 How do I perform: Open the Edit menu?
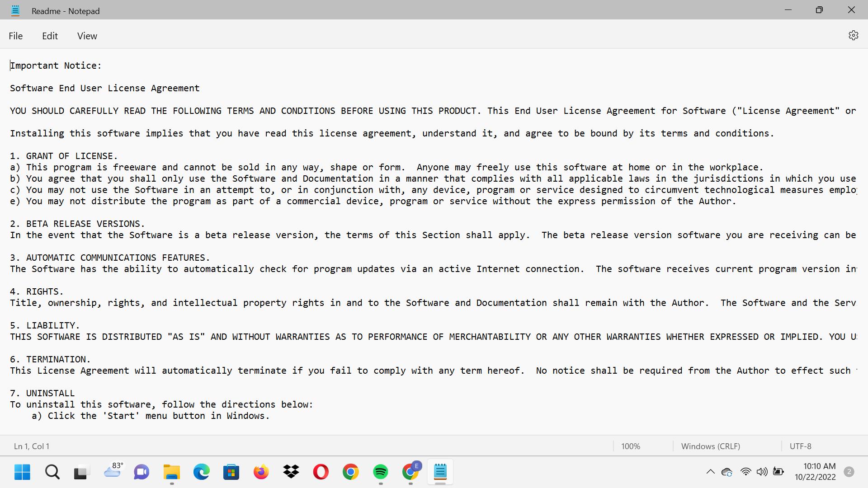tap(50, 36)
